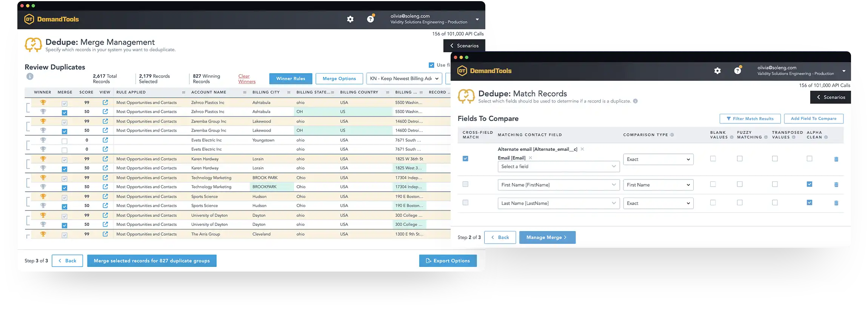Open the Select a field dropdown
This screenshot has height=313, width=868.
coord(559,167)
